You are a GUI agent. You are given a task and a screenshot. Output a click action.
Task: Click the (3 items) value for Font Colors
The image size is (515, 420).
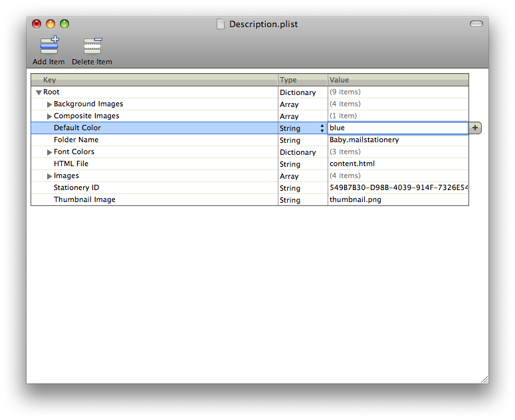click(x=345, y=152)
